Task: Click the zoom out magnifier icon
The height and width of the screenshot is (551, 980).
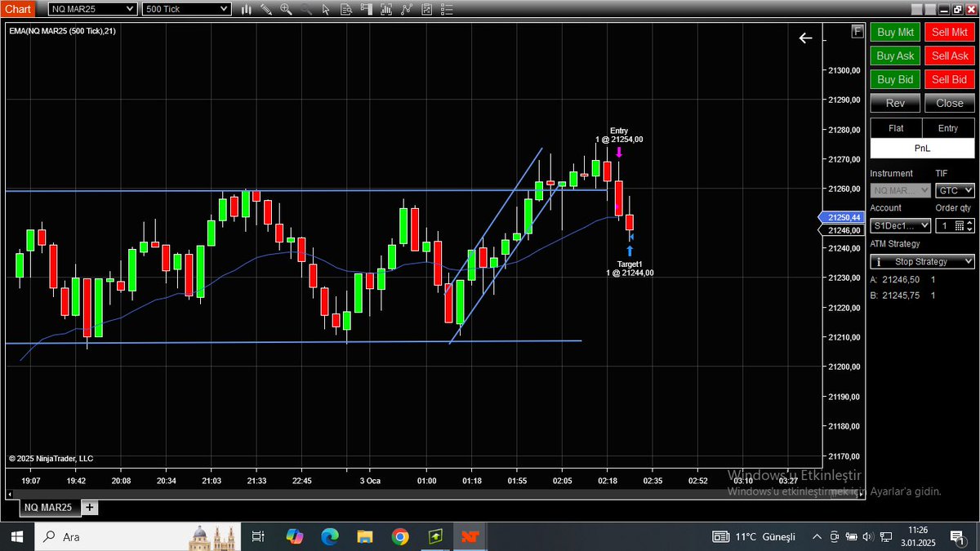Action: pos(306,10)
